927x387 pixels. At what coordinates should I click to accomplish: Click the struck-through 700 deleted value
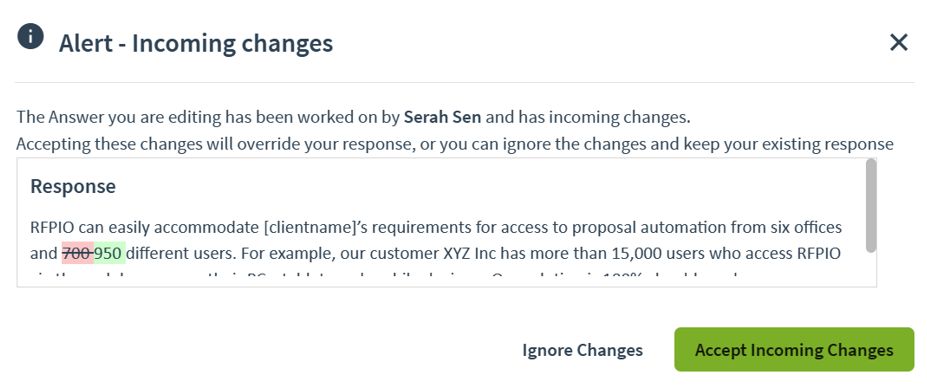coord(77,253)
